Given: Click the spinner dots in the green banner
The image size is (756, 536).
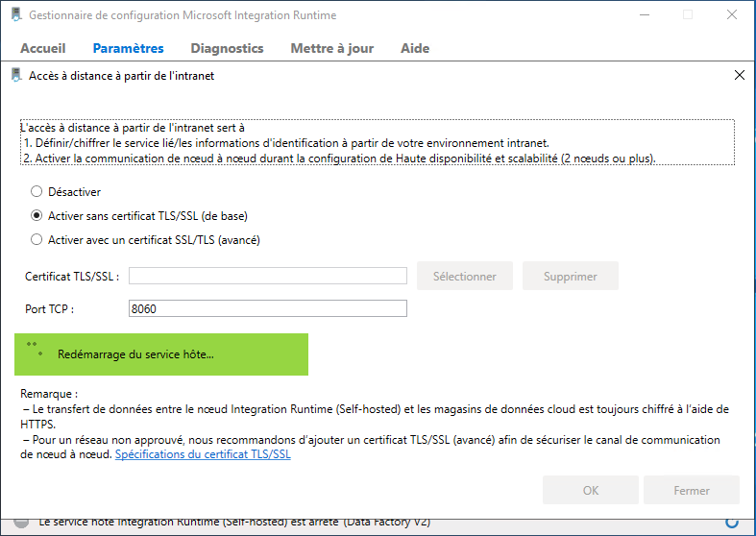Looking at the screenshot, I should coord(35,349).
